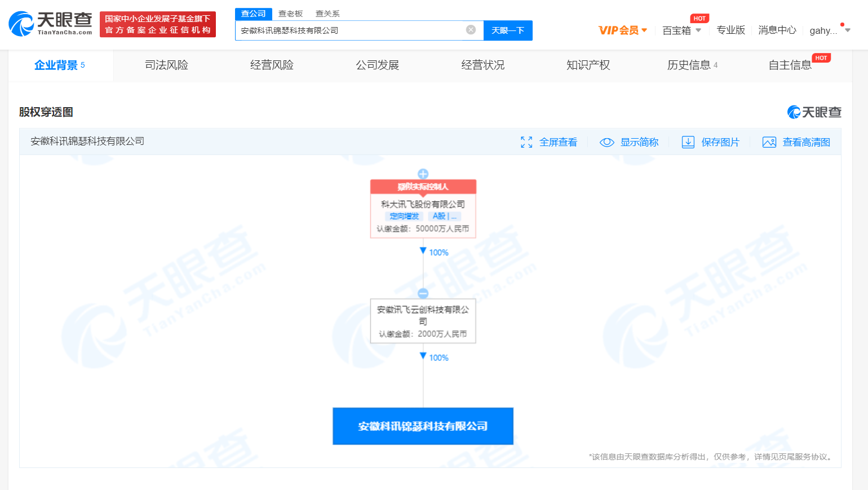
Task: Click the blue 安徽科讯锦瑟科技有限公司 root node
Action: [x=423, y=426]
